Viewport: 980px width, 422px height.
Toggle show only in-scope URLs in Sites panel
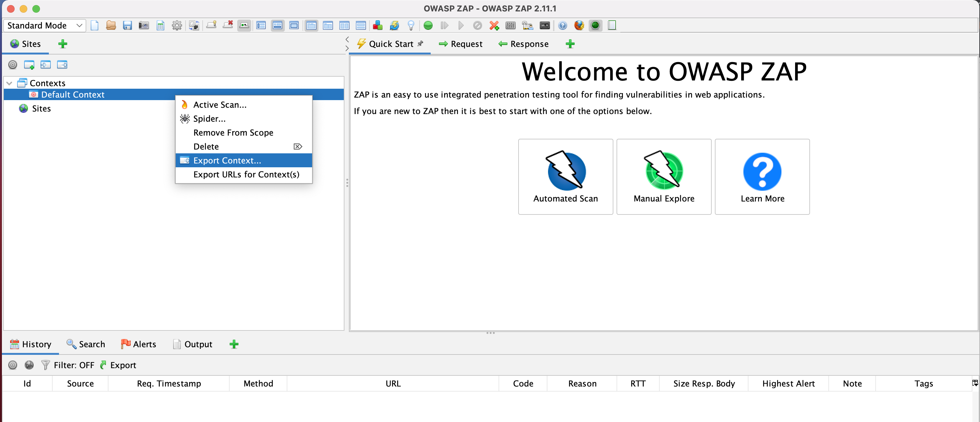pos(13,65)
